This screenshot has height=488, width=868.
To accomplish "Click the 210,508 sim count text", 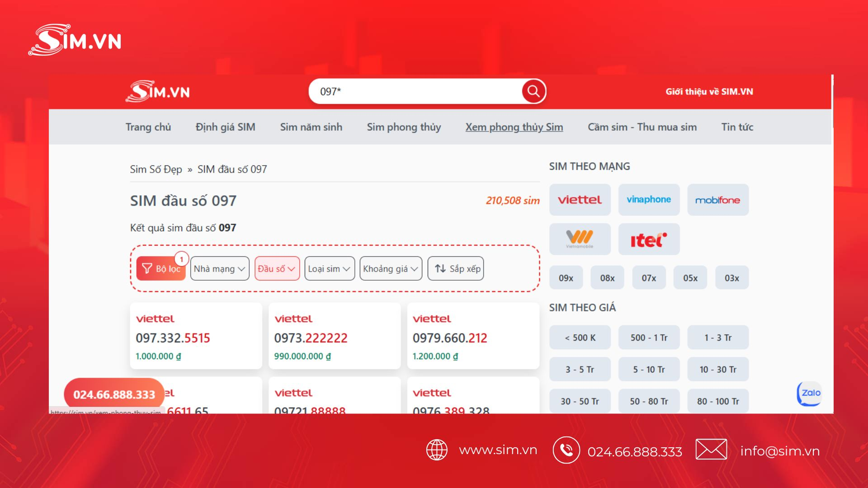I will [513, 201].
